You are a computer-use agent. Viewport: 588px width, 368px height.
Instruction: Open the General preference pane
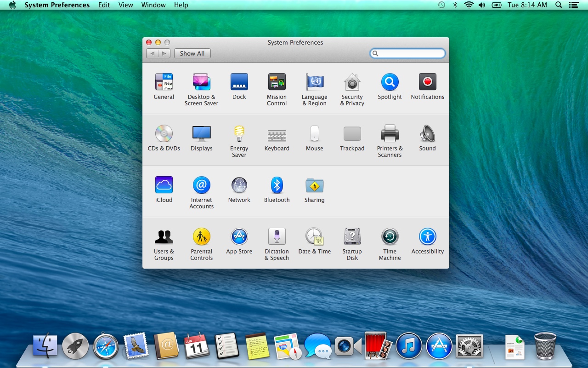pos(164,86)
